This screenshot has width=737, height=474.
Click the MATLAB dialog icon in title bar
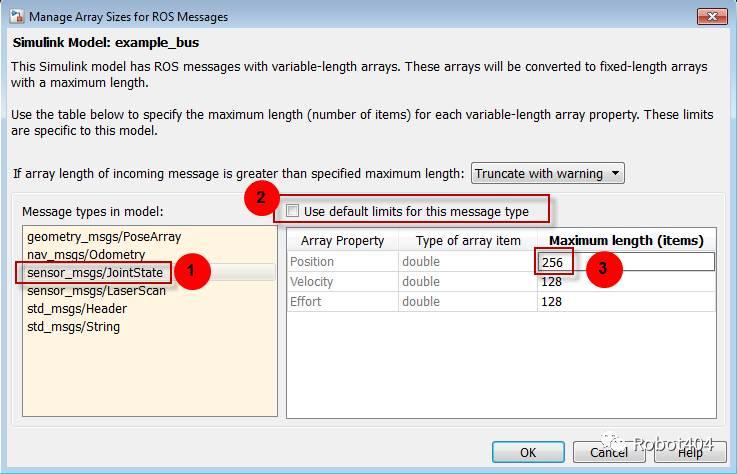click(17, 16)
